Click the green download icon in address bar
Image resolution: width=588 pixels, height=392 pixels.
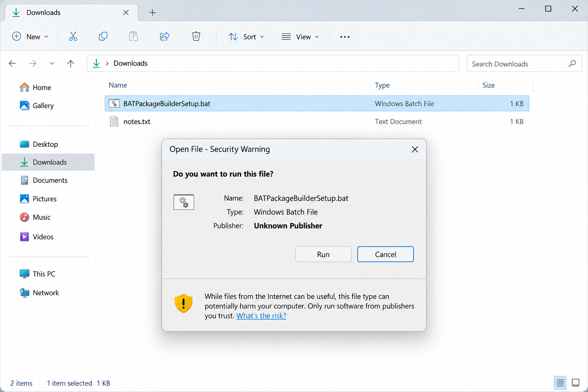tap(96, 63)
